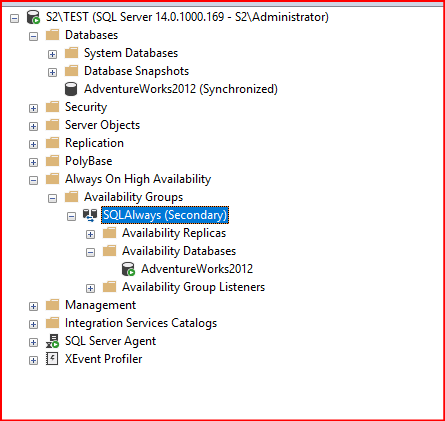Click the PolyBase folder icon
445x421 pixels.
click(52, 161)
